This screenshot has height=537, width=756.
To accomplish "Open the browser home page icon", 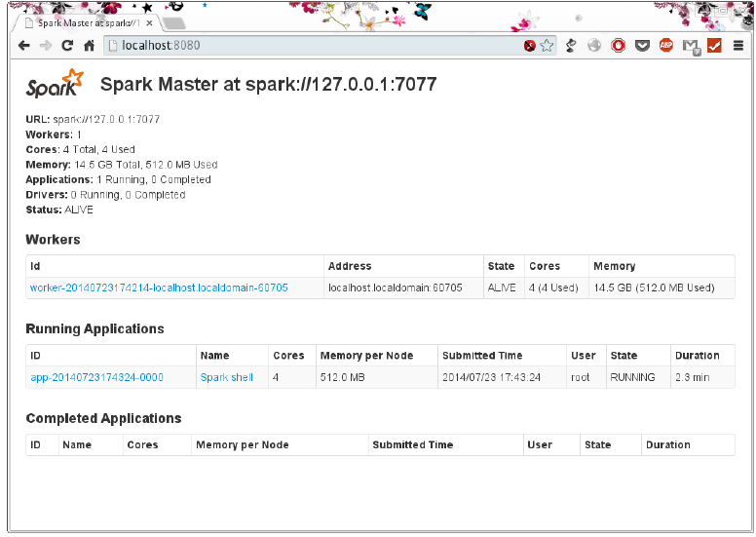I will pyautogui.click(x=90, y=46).
